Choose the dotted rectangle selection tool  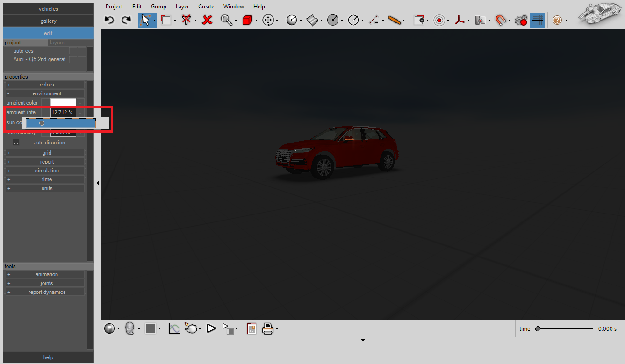[x=166, y=20]
